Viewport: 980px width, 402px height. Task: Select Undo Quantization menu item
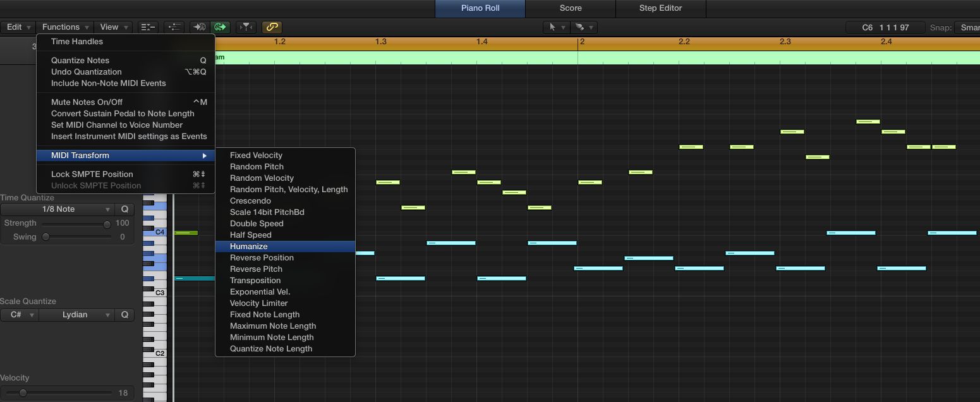(x=126, y=72)
